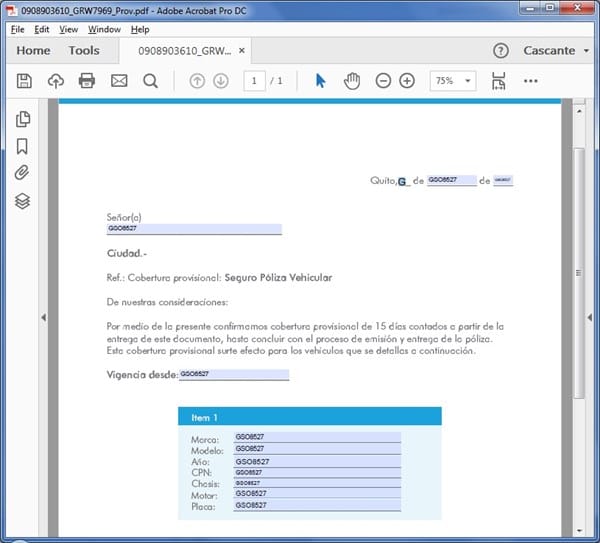Zoom in with the plus icon
This screenshot has height=543, width=600.
point(407,81)
